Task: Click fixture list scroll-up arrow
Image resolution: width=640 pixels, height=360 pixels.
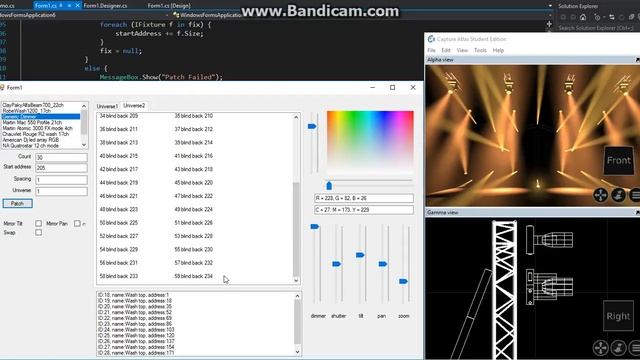Action: click(84, 106)
